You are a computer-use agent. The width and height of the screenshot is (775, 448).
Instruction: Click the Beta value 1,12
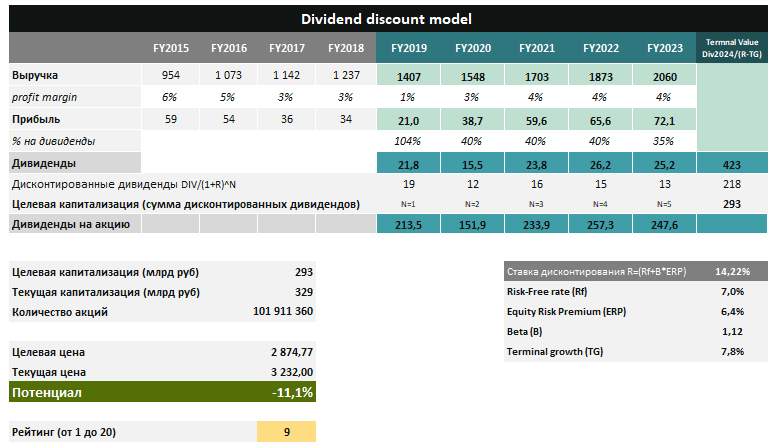click(731, 331)
